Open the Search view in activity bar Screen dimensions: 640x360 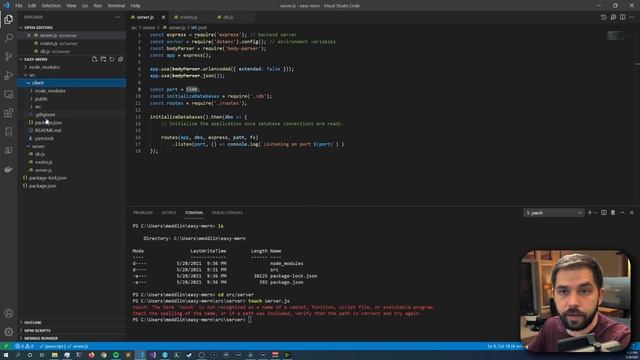point(9,38)
